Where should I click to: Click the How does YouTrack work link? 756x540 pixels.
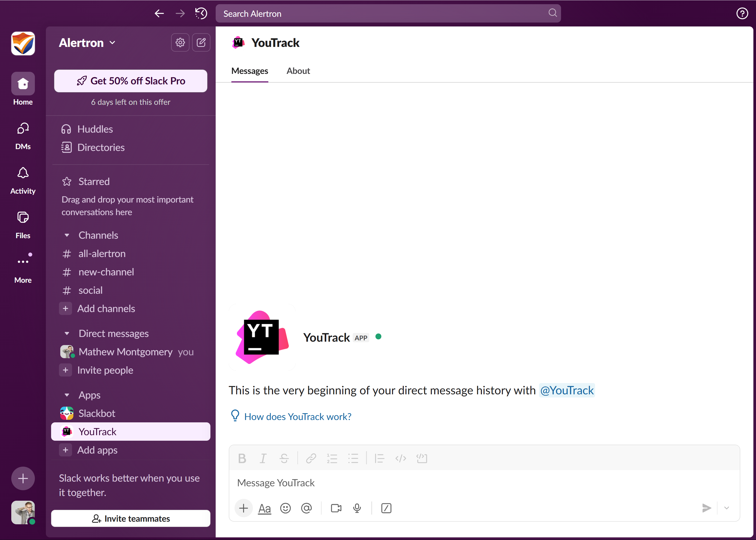point(298,417)
